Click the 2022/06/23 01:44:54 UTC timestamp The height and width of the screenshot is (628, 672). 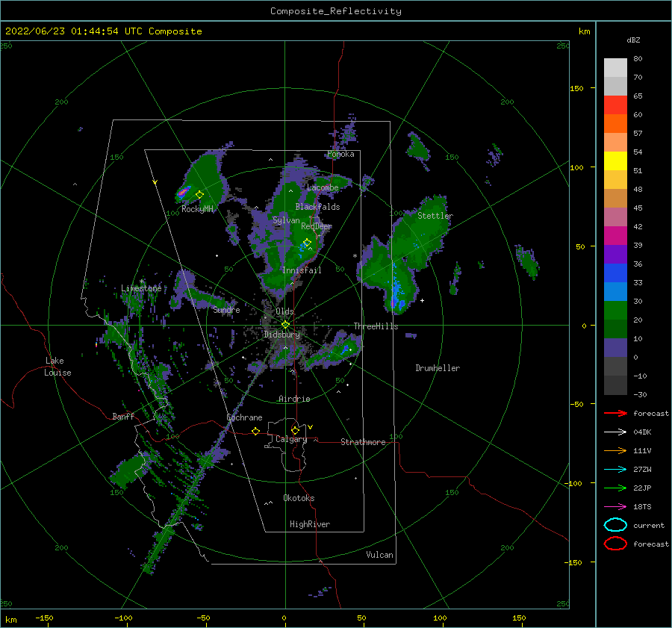pyautogui.click(x=74, y=31)
